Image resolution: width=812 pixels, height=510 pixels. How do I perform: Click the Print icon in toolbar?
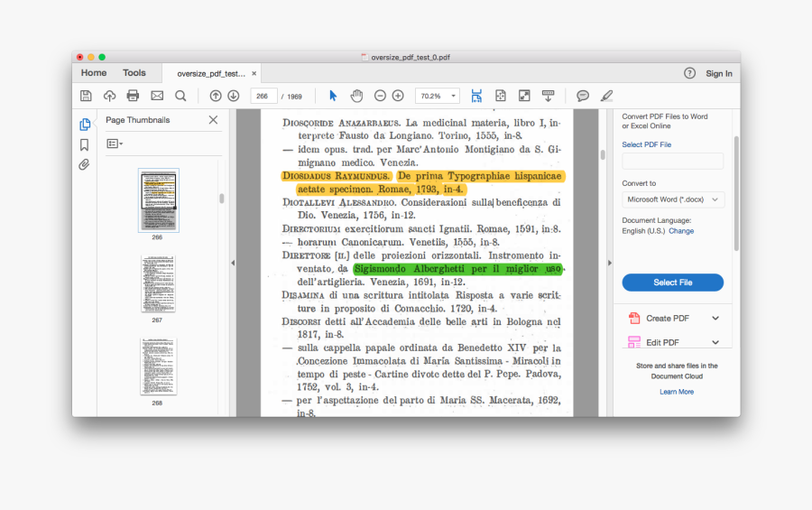[x=133, y=96]
